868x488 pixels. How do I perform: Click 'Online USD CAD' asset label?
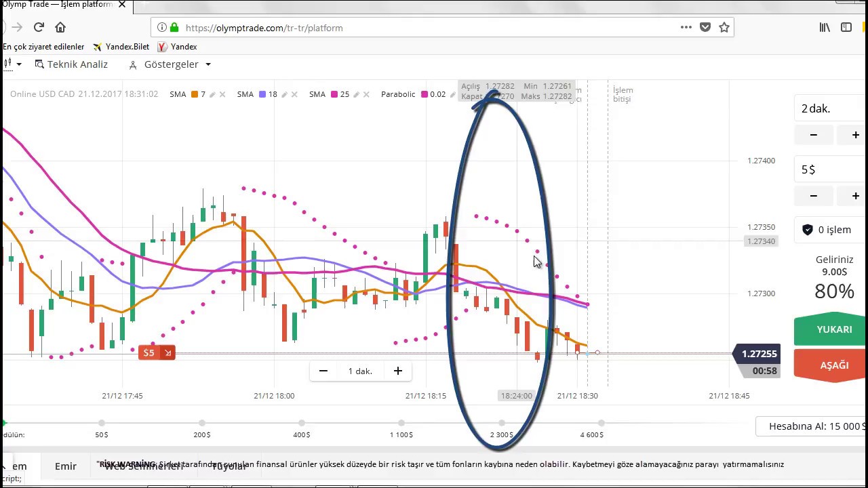(x=42, y=94)
